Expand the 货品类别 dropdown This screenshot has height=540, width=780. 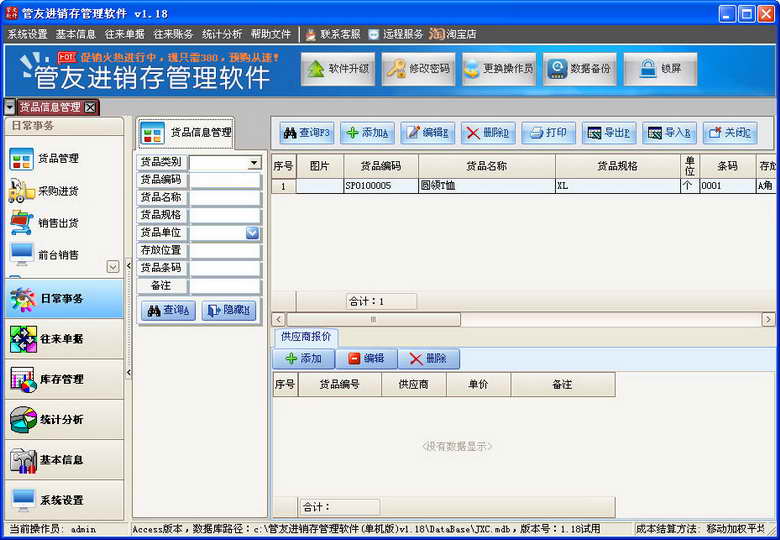[x=254, y=162]
